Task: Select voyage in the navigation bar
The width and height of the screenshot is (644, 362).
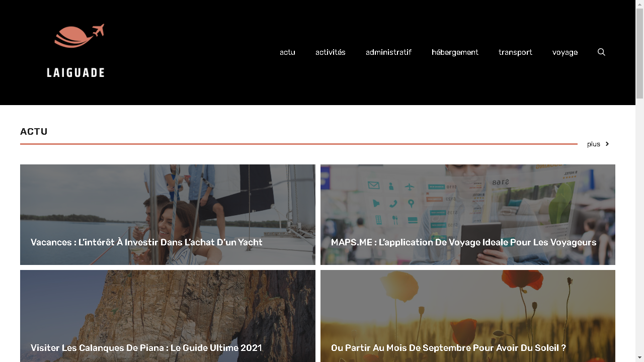Action: tap(565, 52)
